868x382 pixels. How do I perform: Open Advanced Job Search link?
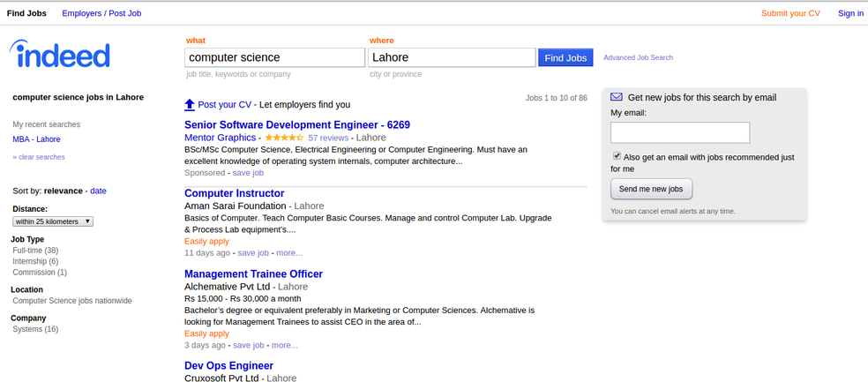coord(638,57)
